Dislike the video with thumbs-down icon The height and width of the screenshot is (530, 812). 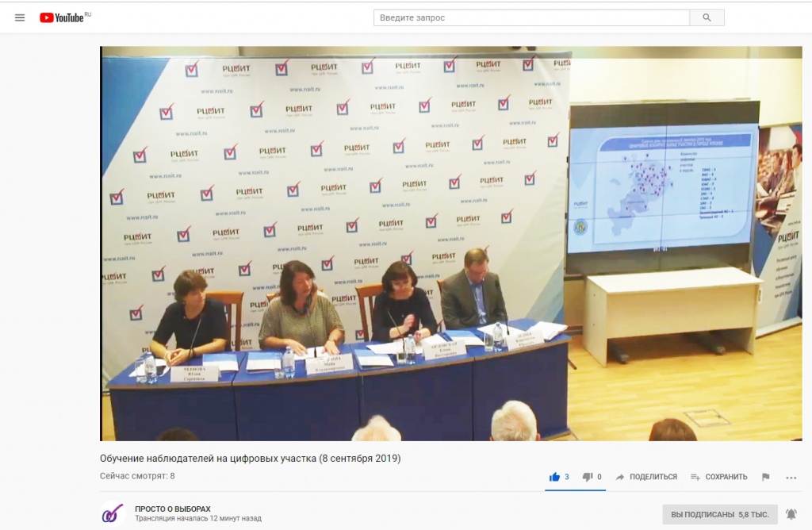pos(588,477)
